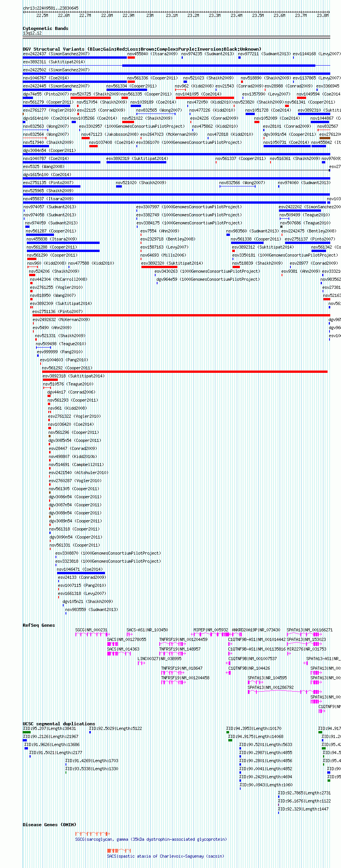
Task: Click duplication %ID:92.5029|Length:5122
Action: (x=116, y=728)
